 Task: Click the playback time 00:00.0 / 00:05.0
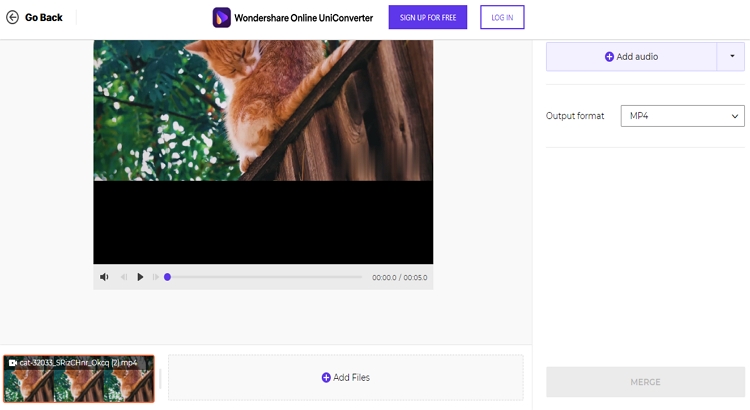click(399, 277)
